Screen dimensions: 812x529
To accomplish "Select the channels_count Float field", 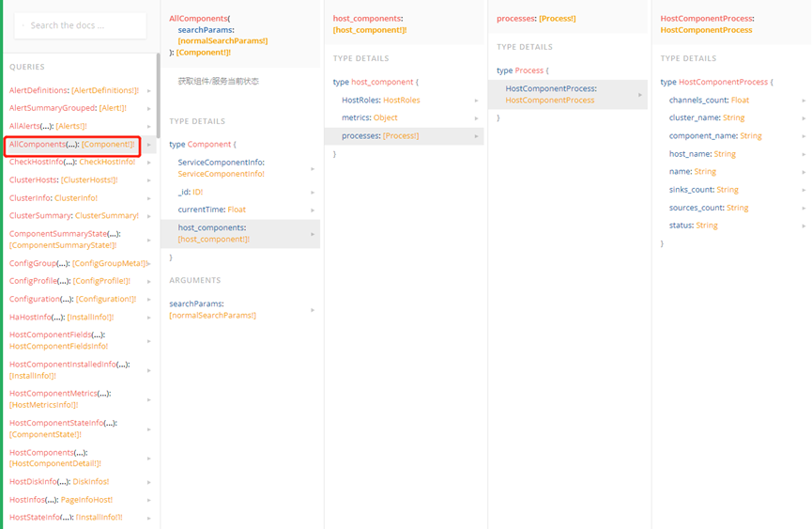I will click(709, 100).
